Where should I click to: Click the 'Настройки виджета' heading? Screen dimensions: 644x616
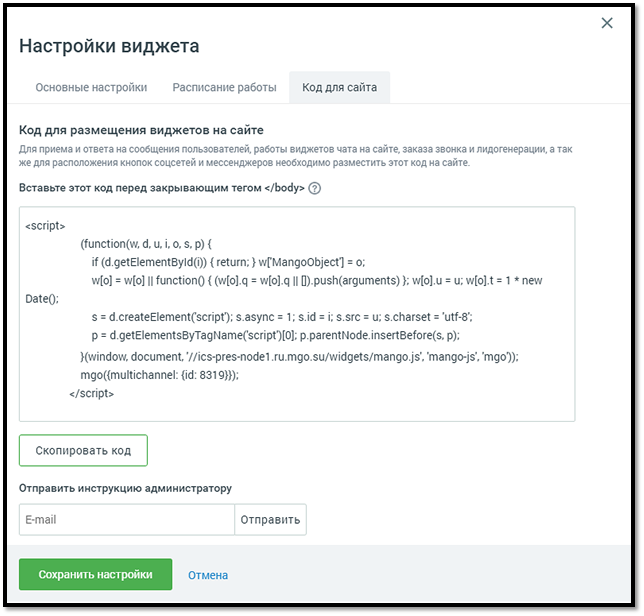[109, 46]
